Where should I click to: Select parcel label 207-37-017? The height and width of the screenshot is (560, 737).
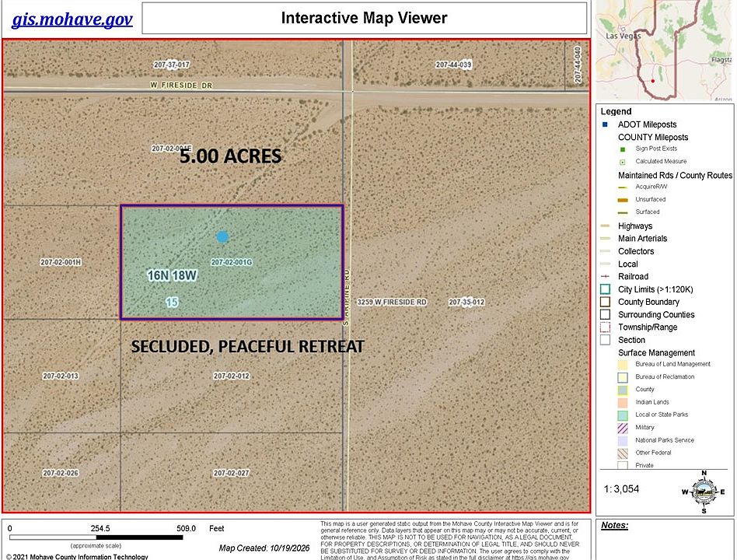click(172, 65)
